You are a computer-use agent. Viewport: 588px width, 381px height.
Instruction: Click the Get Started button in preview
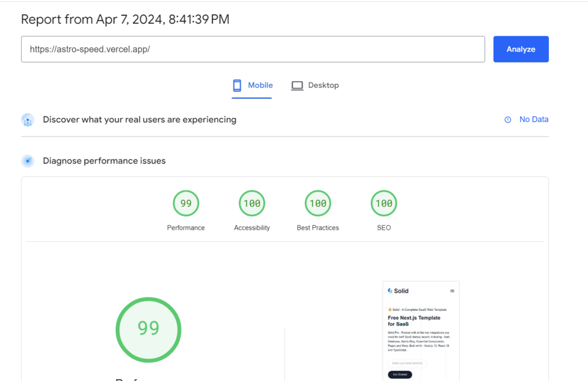pos(400,375)
